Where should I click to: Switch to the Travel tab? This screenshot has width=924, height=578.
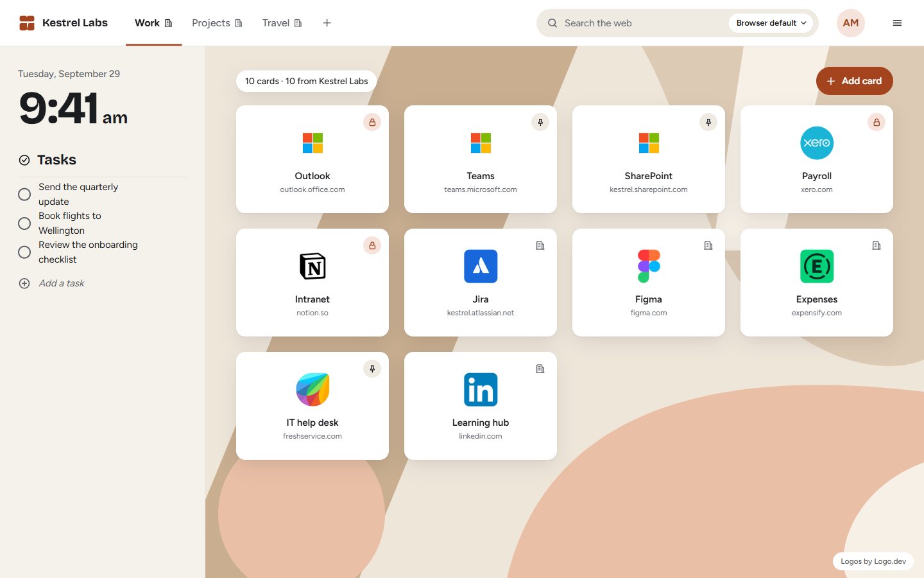tap(282, 23)
